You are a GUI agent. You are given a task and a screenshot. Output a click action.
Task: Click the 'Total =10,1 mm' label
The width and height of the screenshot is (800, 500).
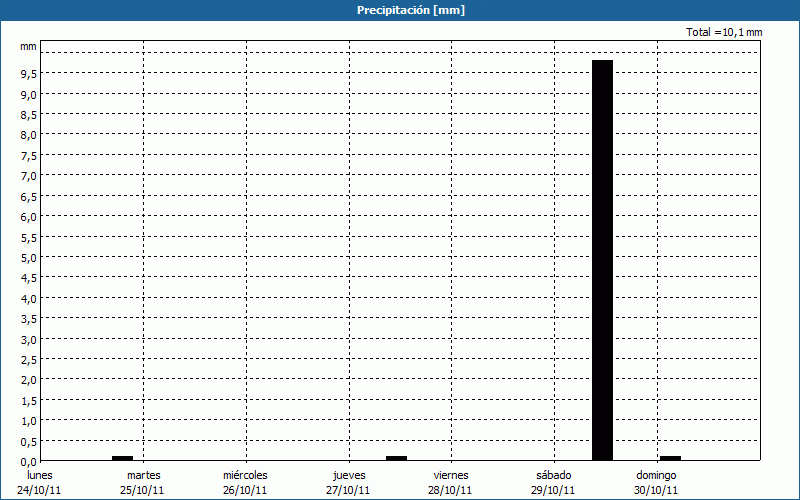point(724,32)
